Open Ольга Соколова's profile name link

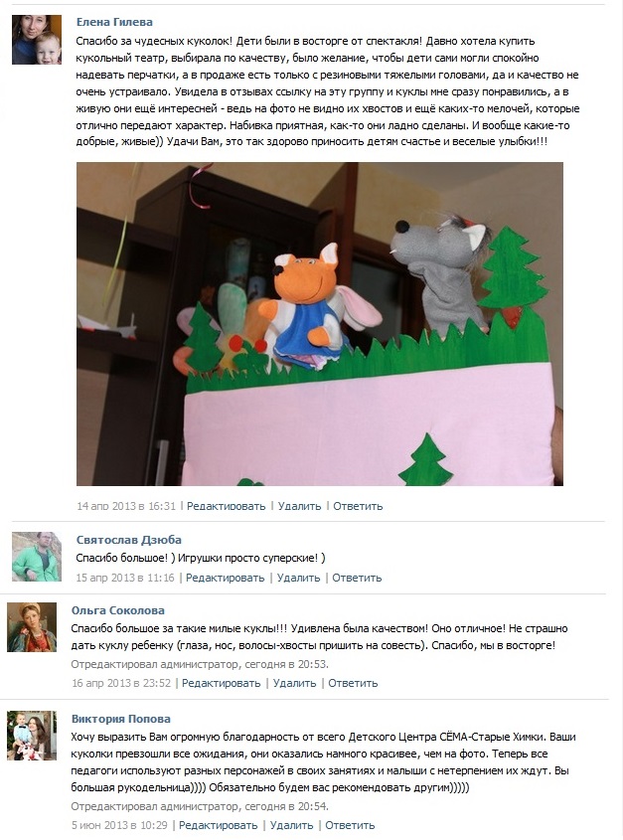118,610
